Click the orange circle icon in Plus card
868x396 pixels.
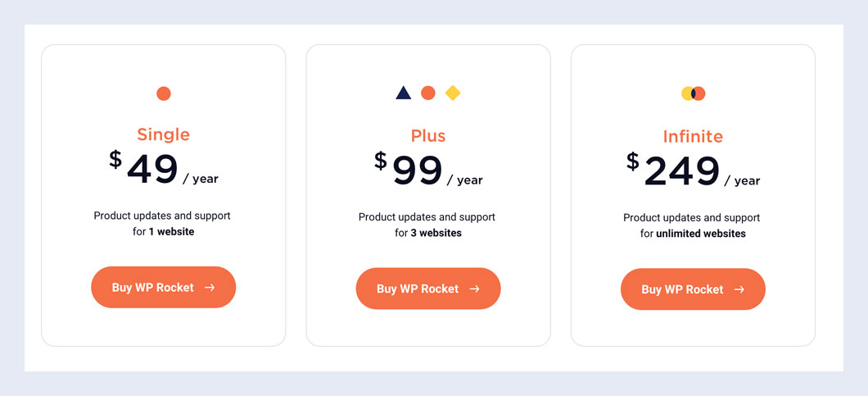click(427, 93)
